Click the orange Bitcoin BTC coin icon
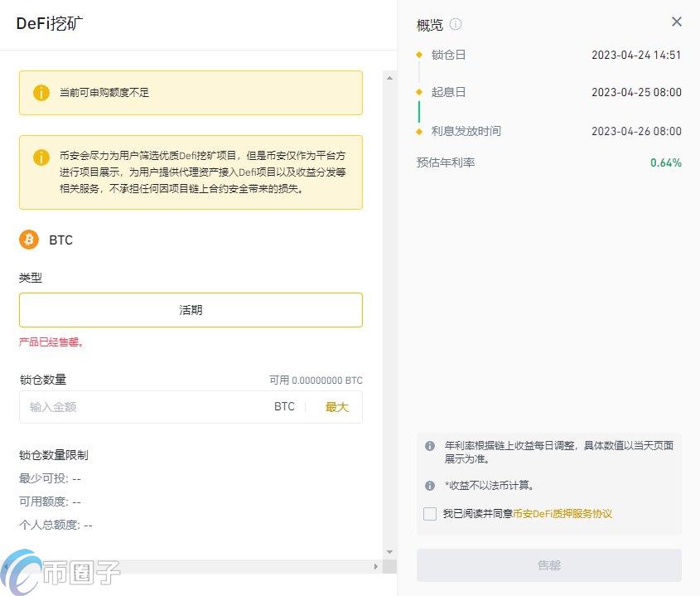Viewport: 700px width, 596px height. pyautogui.click(x=29, y=240)
